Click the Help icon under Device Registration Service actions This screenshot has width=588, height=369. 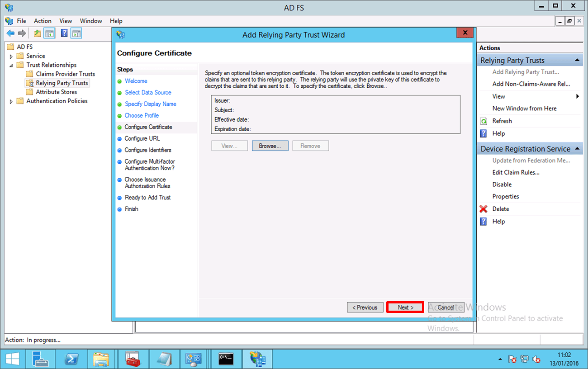[x=484, y=222]
